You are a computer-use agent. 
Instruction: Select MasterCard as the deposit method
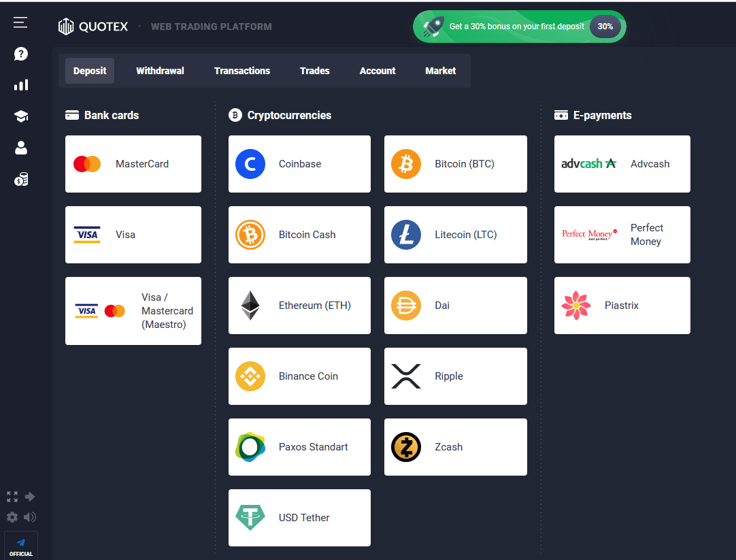[133, 164]
